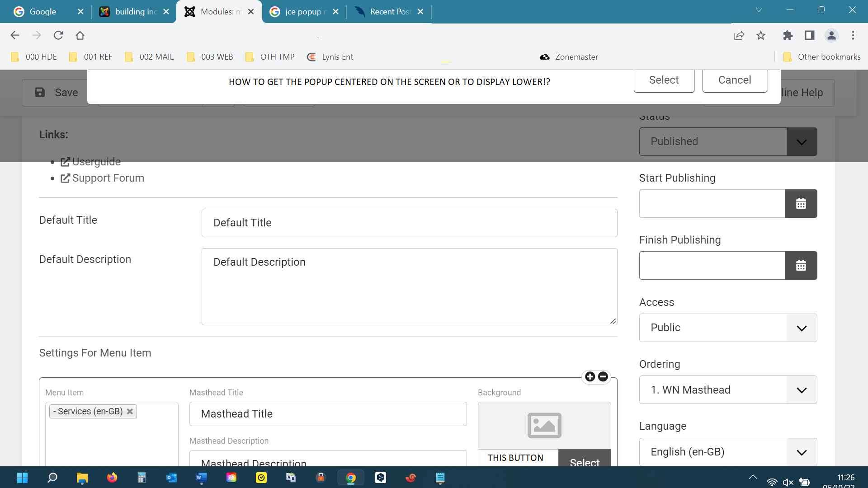Click the minus icon to remove row
868x488 pixels.
(603, 377)
